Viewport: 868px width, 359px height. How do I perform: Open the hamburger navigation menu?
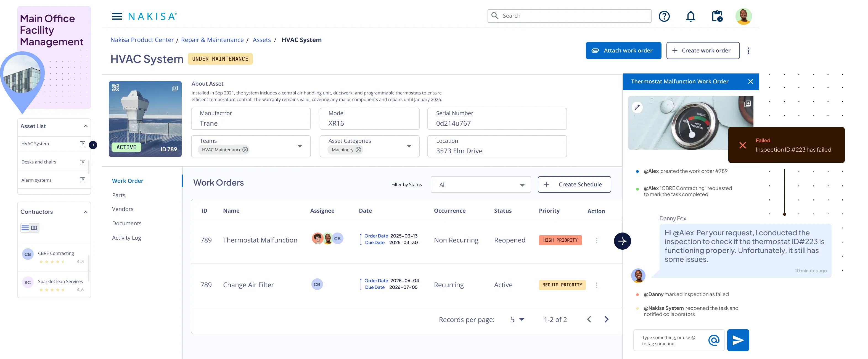(117, 16)
